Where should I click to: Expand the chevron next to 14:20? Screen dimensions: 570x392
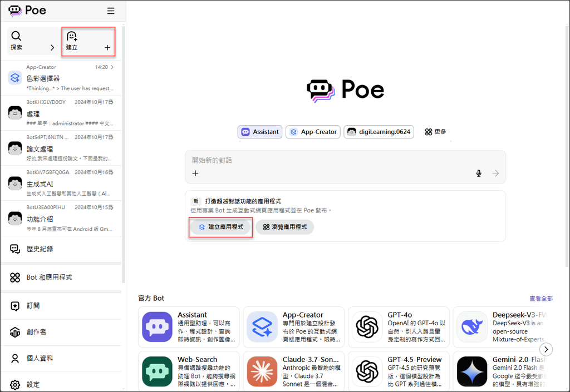tap(112, 67)
